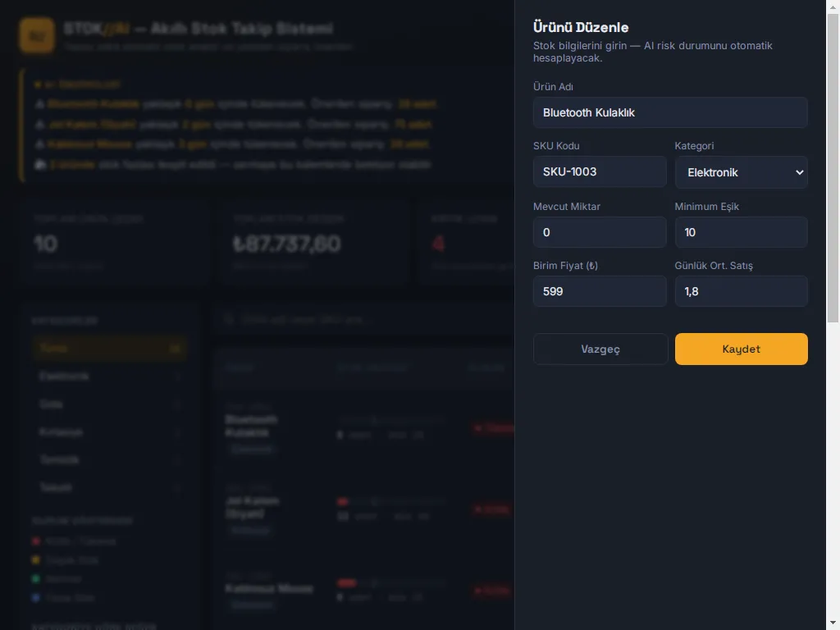Click warning icon beside Bluetooth Kulaklık suggestion
Viewport: 840px width, 630px height.
tap(39, 104)
